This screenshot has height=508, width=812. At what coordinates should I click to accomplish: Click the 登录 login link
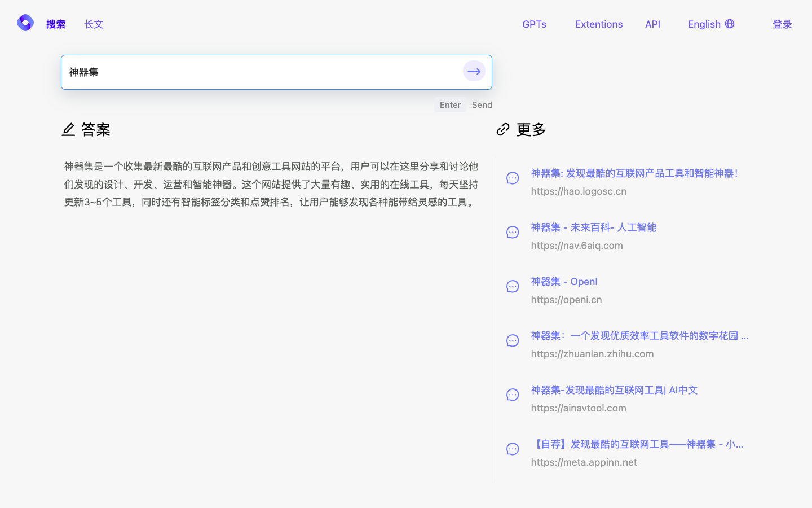pyautogui.click(x=783, y=24)
